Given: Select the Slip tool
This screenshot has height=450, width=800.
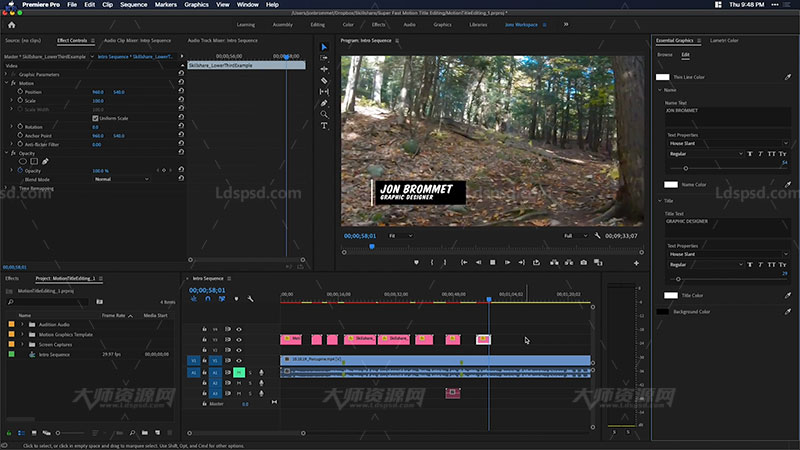Looking at the screenshot, I should (x=324, y=92).
